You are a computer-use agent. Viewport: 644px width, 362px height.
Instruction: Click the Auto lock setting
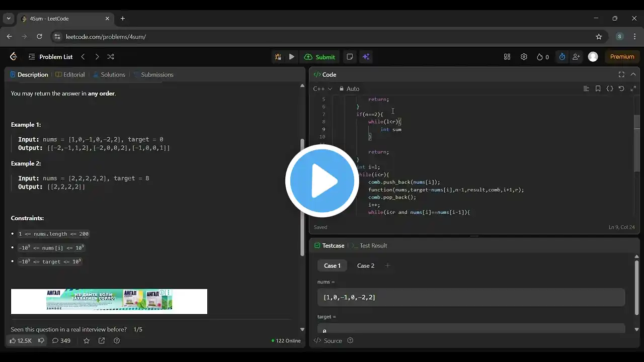(x=349, y=88)
